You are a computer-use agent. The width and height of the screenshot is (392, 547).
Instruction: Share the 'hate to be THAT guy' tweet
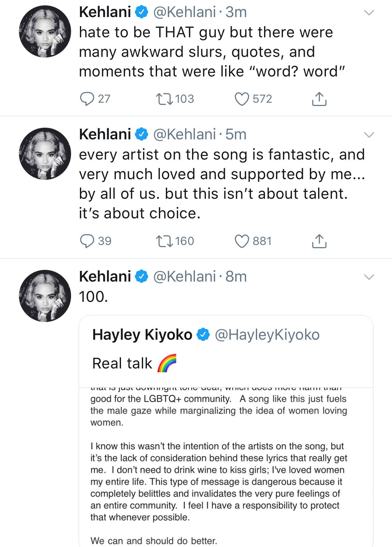tap(319, 99)
